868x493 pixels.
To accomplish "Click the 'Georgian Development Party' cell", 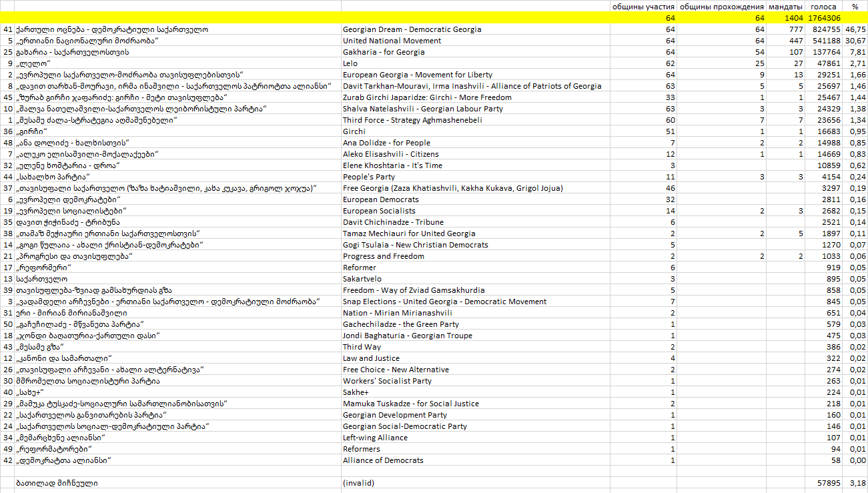I will click(476, 415).
